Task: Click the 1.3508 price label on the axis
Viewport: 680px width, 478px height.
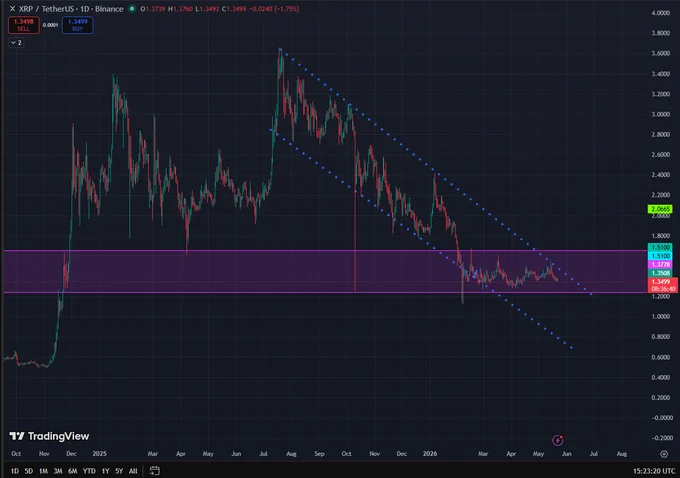Action: click(660, 273)
